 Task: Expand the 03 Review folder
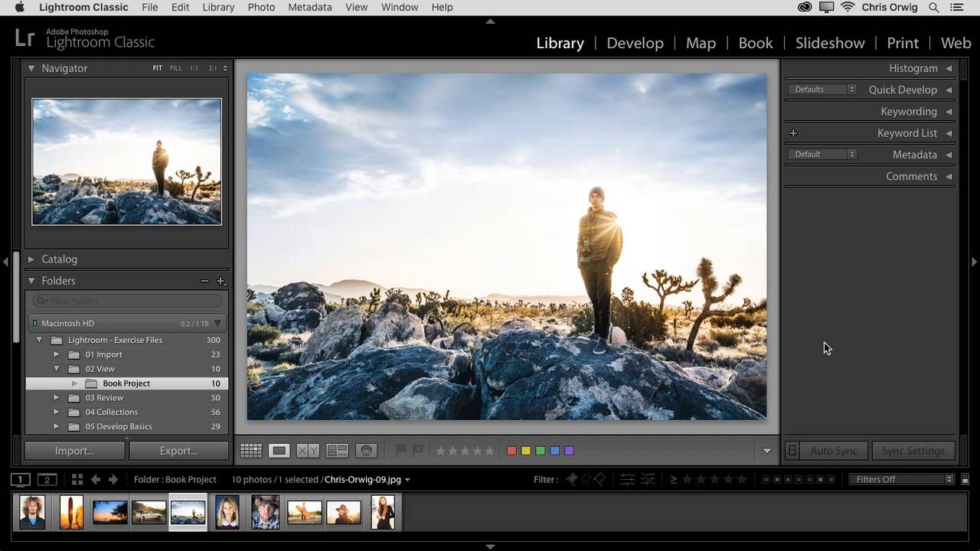point(56,398)
